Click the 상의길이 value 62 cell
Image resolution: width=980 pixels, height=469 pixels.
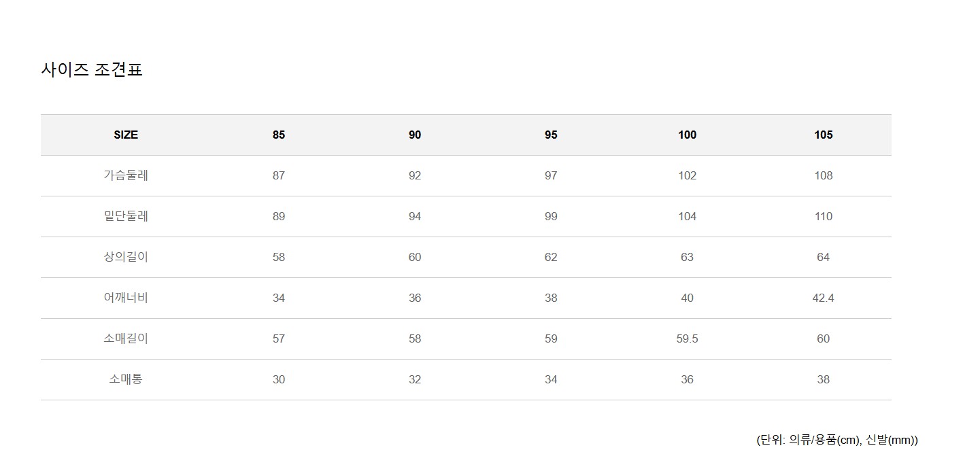[x=551, y=257]
